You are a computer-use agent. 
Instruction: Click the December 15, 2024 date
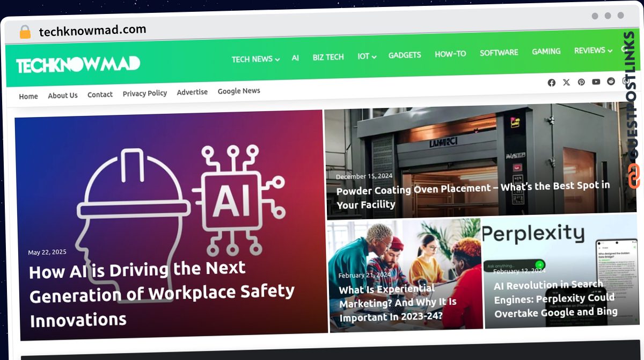point(364,176)
